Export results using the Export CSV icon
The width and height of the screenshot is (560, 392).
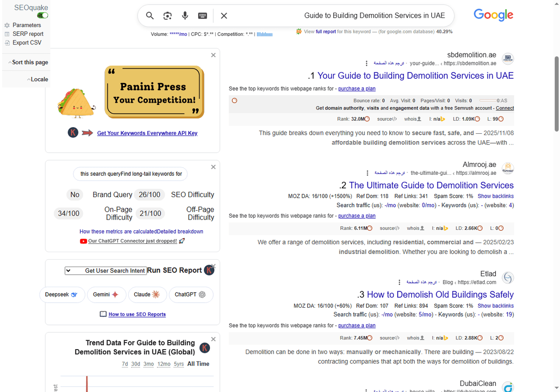pyautogui.click(x=7, y=42)
